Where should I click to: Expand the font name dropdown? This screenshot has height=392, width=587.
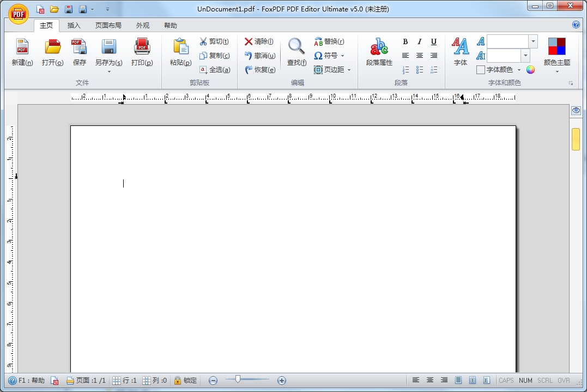click(x=533, y=41)
